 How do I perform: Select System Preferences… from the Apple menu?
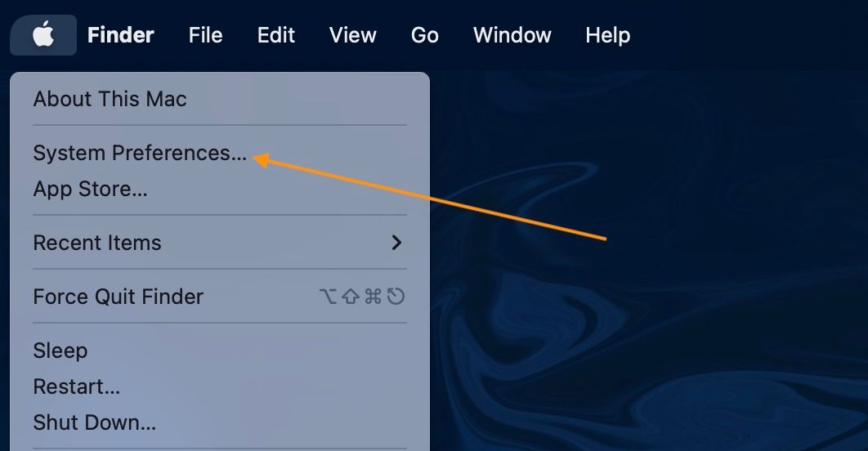pyautogui.click(x=140, y=153)
